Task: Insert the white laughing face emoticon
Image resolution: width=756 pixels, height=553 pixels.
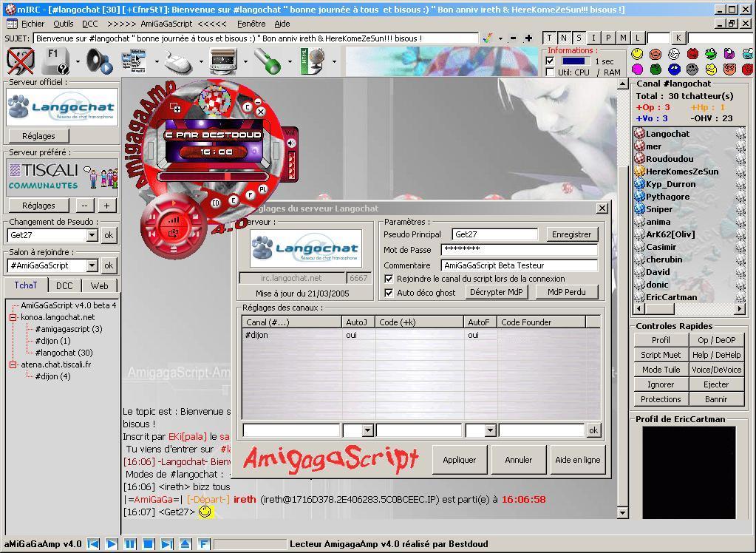Action: (673, 54)
